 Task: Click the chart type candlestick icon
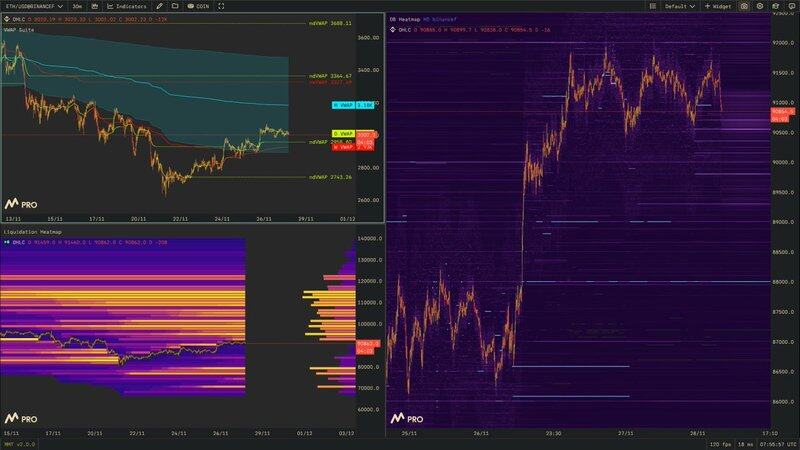pos(95,6)
